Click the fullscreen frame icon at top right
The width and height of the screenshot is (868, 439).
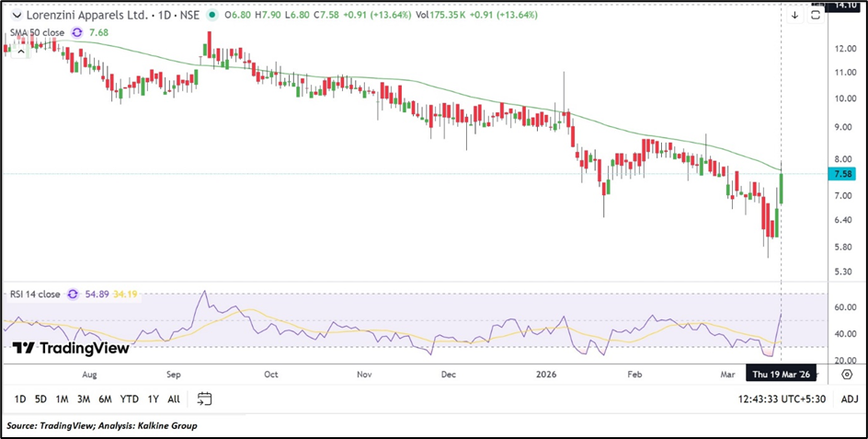coord(815,15)
